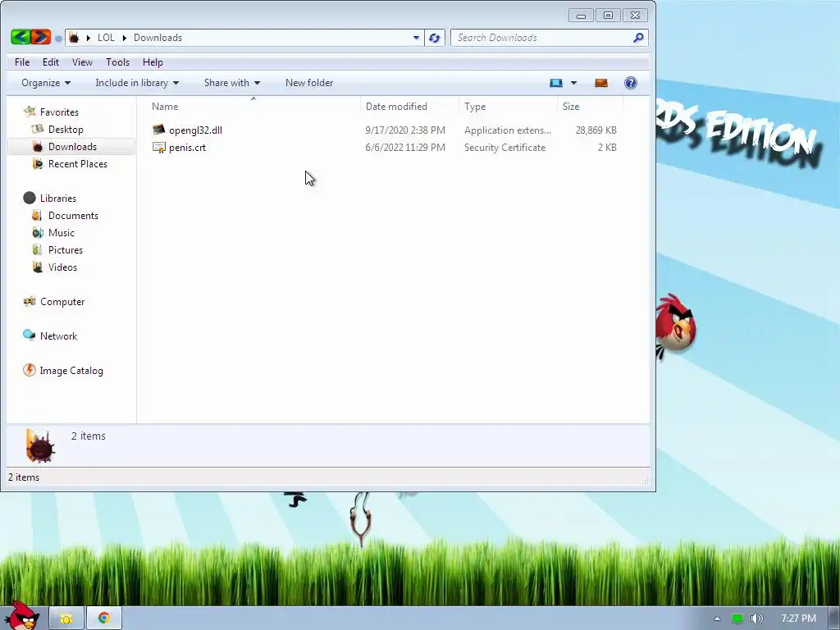Change the view with the view icon
Screen dimensions: 840x630
click(556, 83)
